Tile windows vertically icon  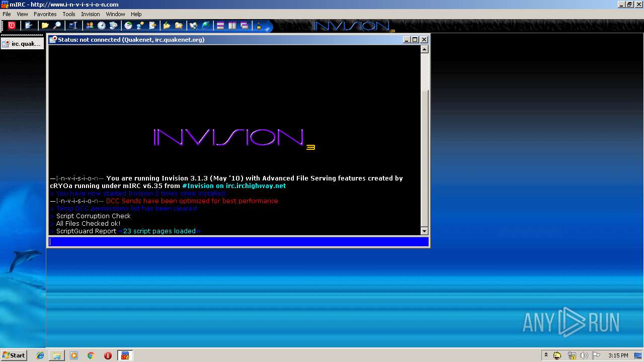[232, 26]
